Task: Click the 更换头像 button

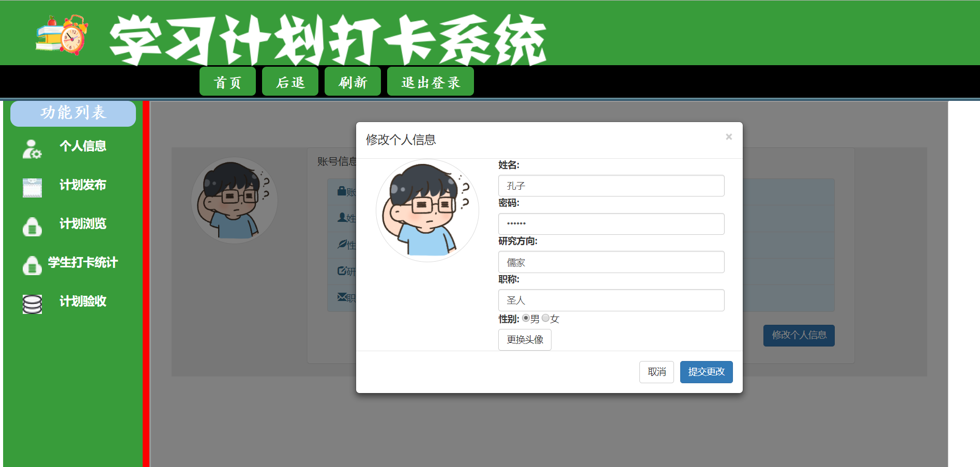Action: pos(525,340)
